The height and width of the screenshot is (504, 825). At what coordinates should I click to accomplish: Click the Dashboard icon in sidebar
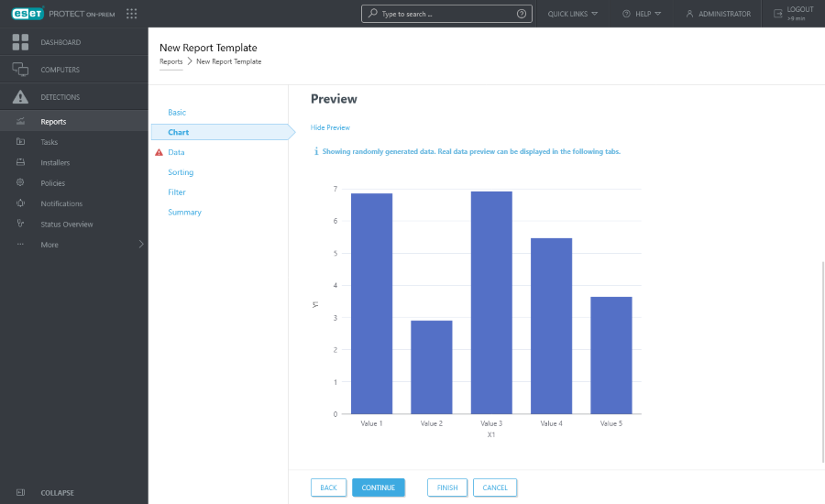(x=20, y=42)
